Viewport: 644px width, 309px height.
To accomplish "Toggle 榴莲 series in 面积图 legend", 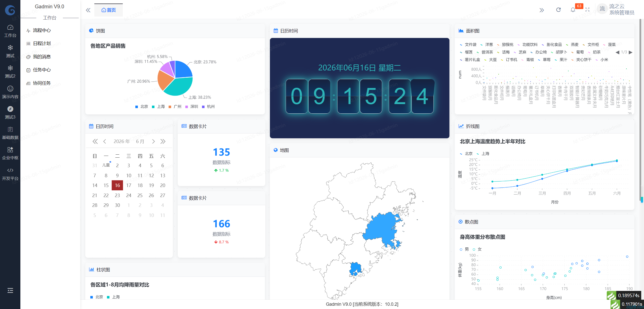I will coord(466,52).
